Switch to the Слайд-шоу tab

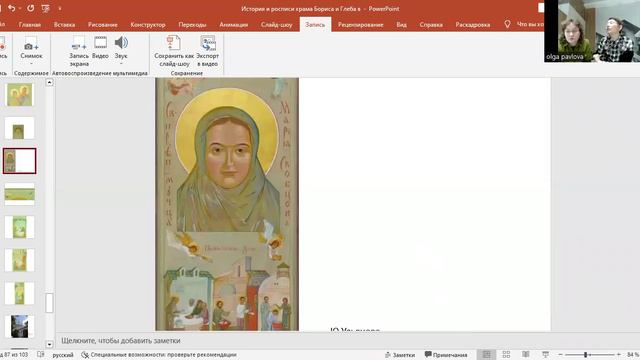click(276, 24)
